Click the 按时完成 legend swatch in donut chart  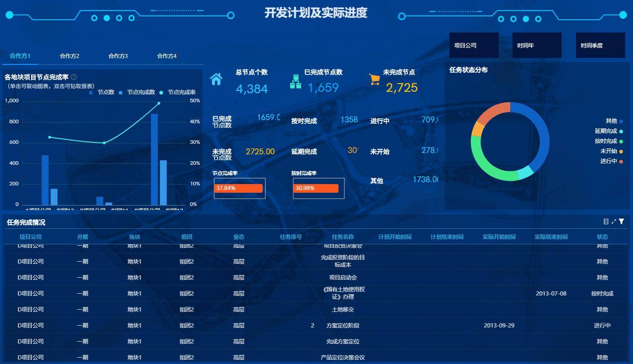[x=621, y=141]
